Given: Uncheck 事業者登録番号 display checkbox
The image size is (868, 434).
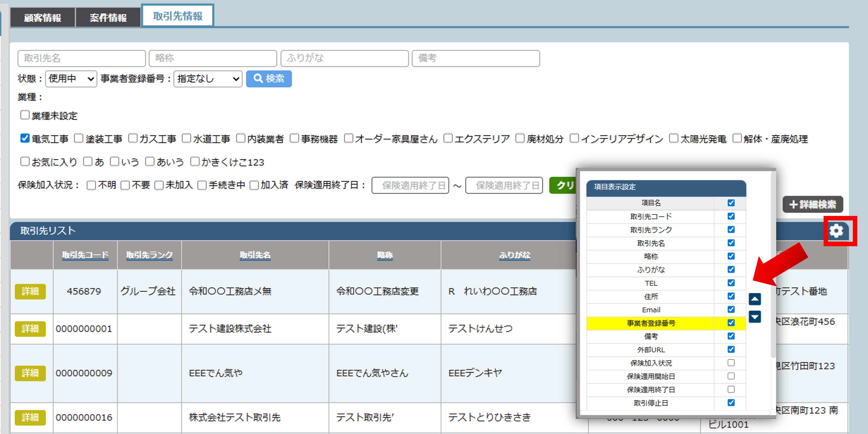Looking at the screenshot, I should 731,323.
